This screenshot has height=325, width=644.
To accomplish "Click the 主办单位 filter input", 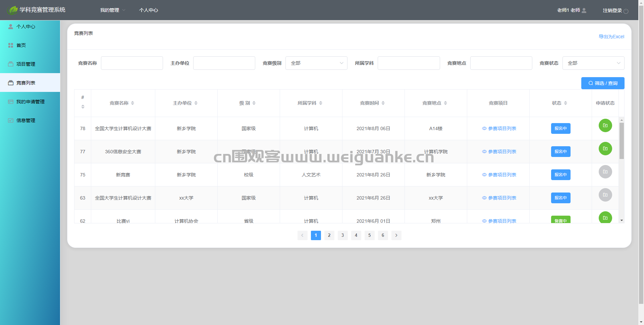I will coord(224,63).
